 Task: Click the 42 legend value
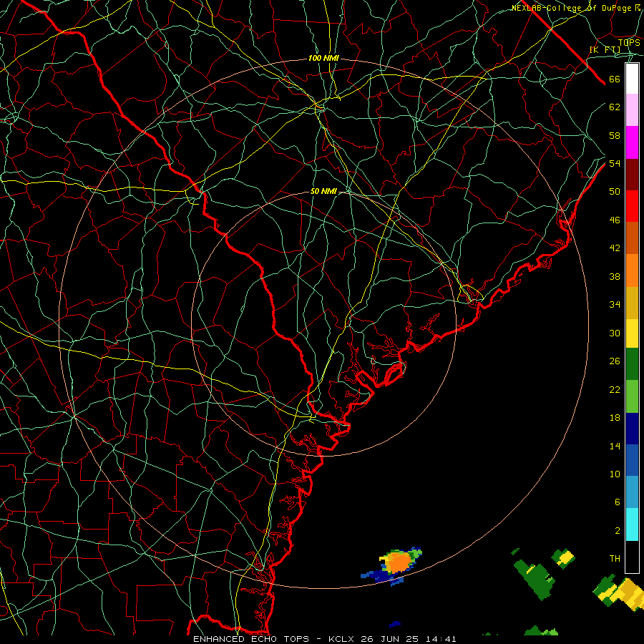click(x=615, y=248)
